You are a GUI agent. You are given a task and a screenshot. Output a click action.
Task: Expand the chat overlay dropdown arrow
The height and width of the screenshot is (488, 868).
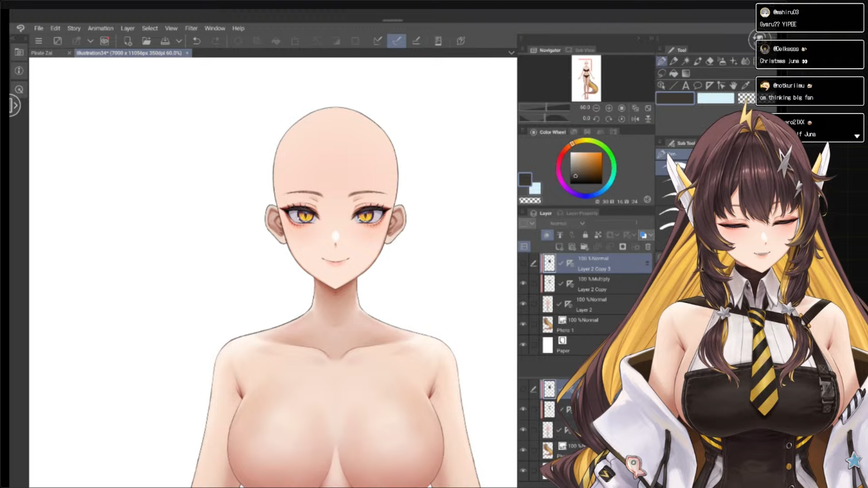(x=857, y=136)
